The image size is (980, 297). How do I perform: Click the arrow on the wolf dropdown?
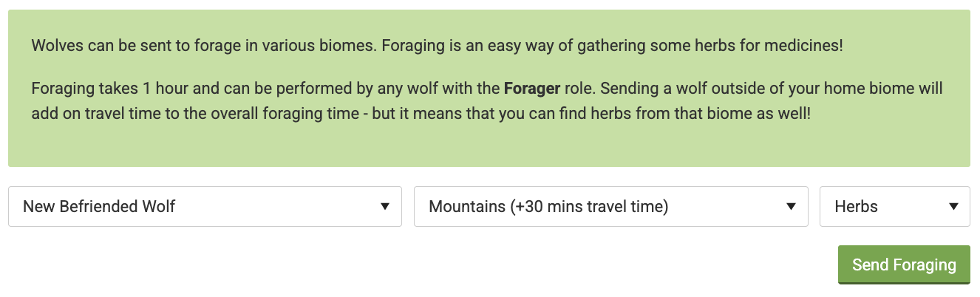tap(385, 207)
